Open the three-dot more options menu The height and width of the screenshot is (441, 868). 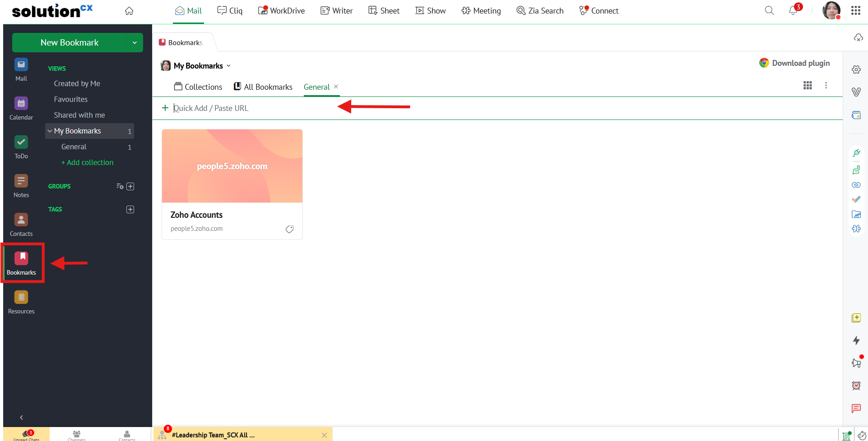[x=826, y=85]
